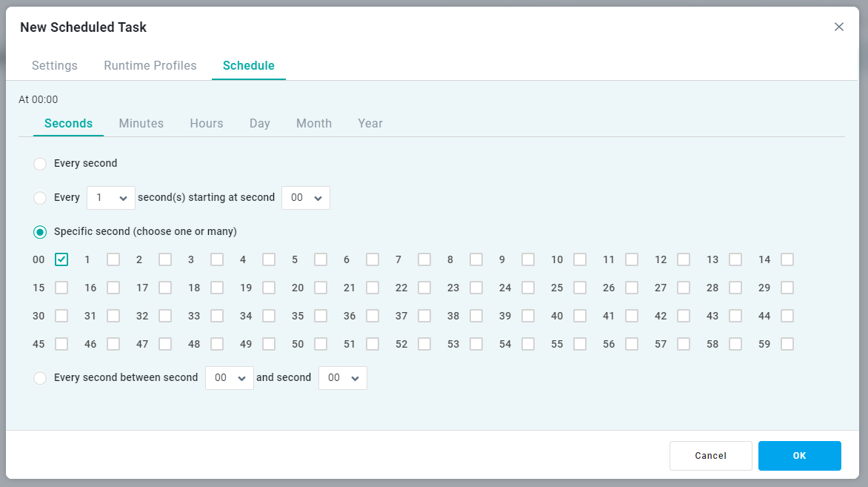The height and width of the screenshot is (487, 868).
Task: Select the Every second radio option
Action: (40, 164)
